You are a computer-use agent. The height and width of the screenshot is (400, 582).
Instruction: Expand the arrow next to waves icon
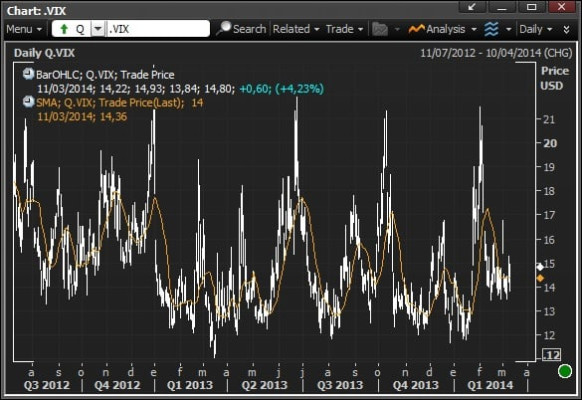(x=509, y=29)
